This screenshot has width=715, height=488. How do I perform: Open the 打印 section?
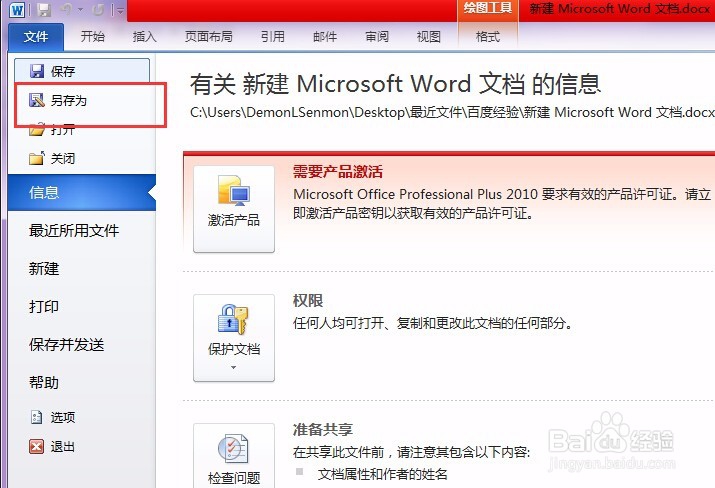pyautogui.click(x=44, y=306)
